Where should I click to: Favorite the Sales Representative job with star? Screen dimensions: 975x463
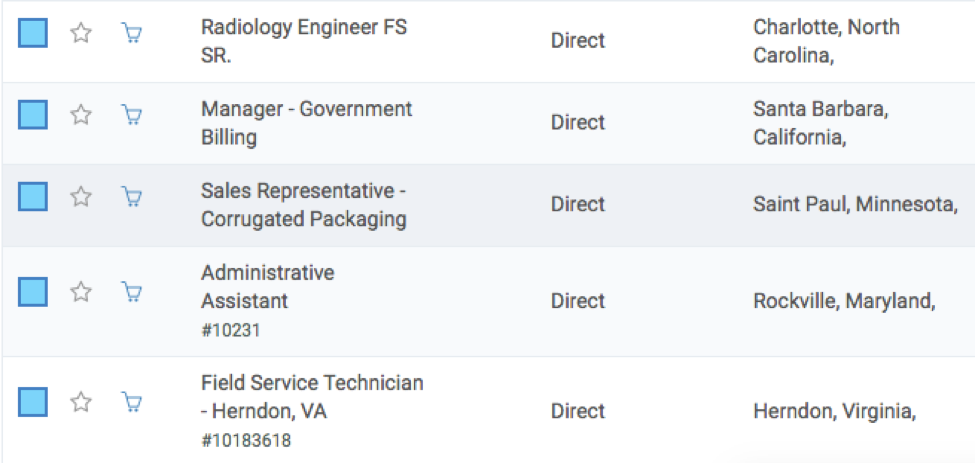click(x=81, y=197)
